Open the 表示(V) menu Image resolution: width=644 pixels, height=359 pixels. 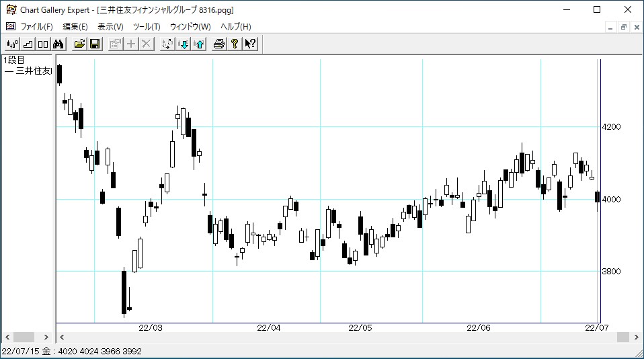110,27
